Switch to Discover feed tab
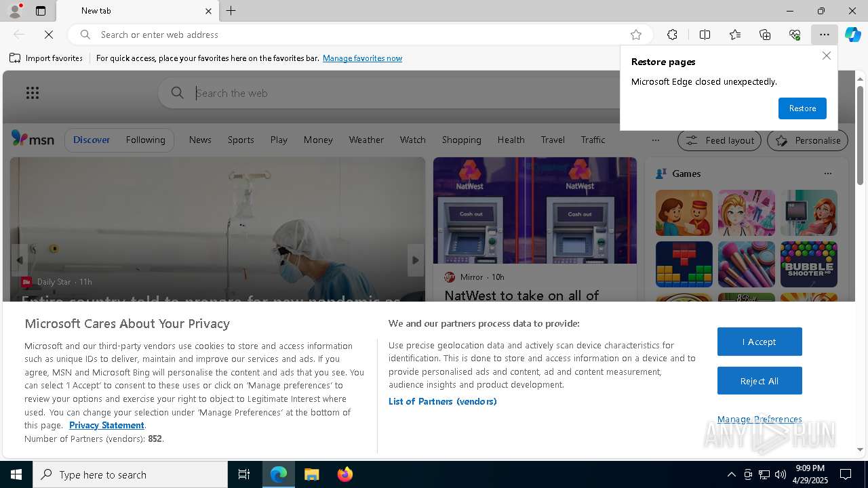Image resolution: width=868 pixels, height=488 pixels. click(x=92, y=140)
